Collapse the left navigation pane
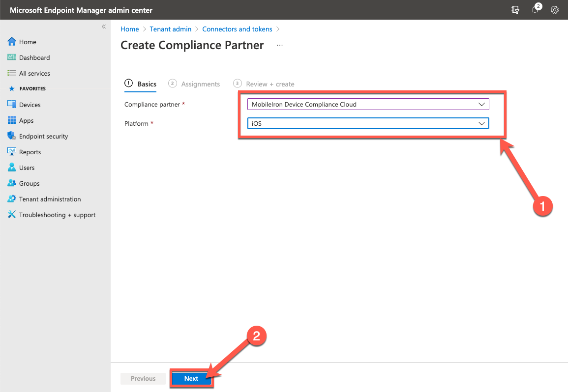Screen dimensions: 568x392 pyautogui.click(x=103, y=27)
